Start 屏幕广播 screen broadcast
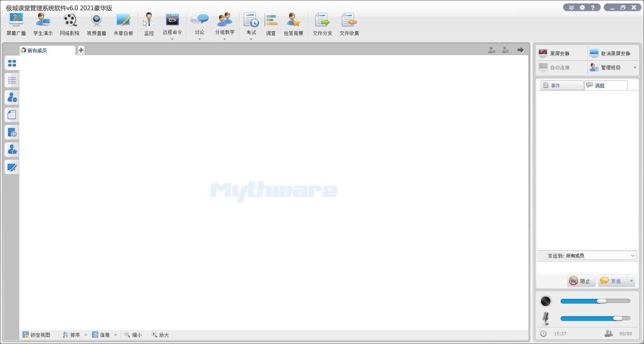644x344 pixels. [x=16, y=25]
